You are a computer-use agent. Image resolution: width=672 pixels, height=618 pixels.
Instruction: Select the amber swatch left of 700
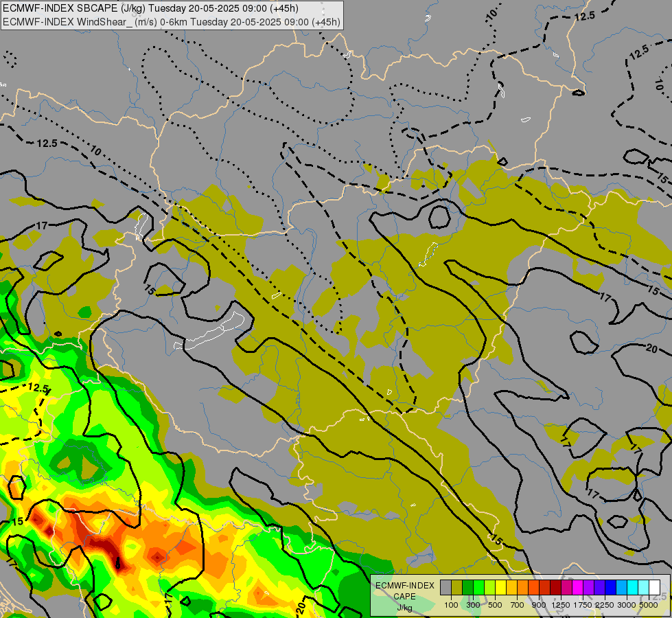click(511, 588)
